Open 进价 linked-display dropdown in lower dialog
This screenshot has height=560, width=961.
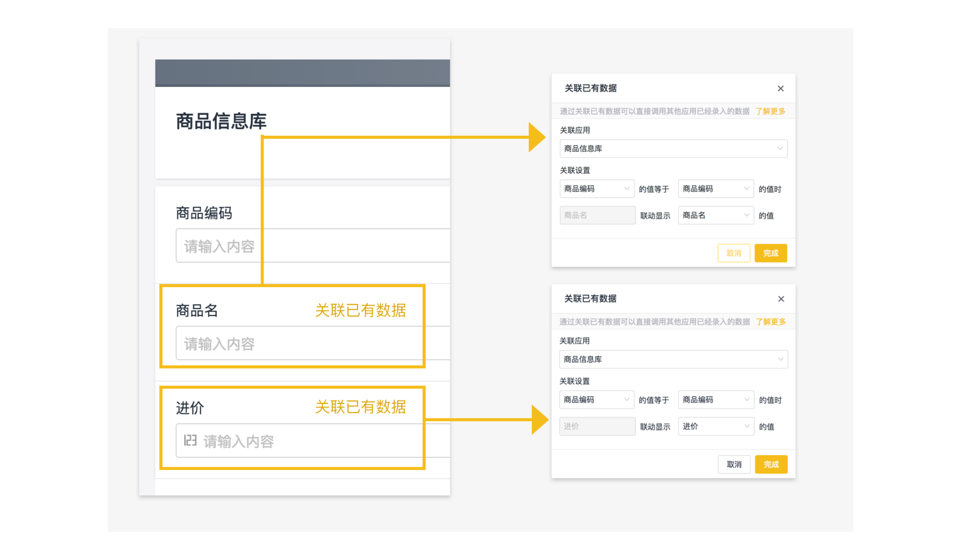[x=716, y=426]
